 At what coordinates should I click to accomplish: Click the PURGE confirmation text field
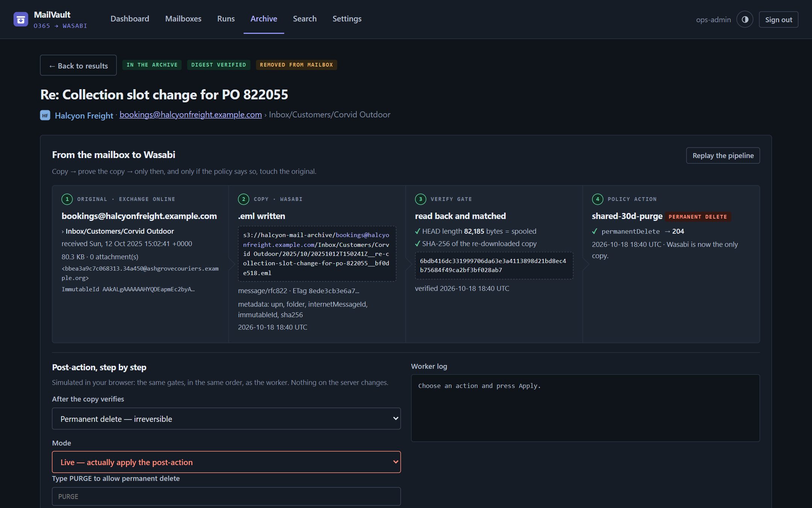(x=226, y=496)
